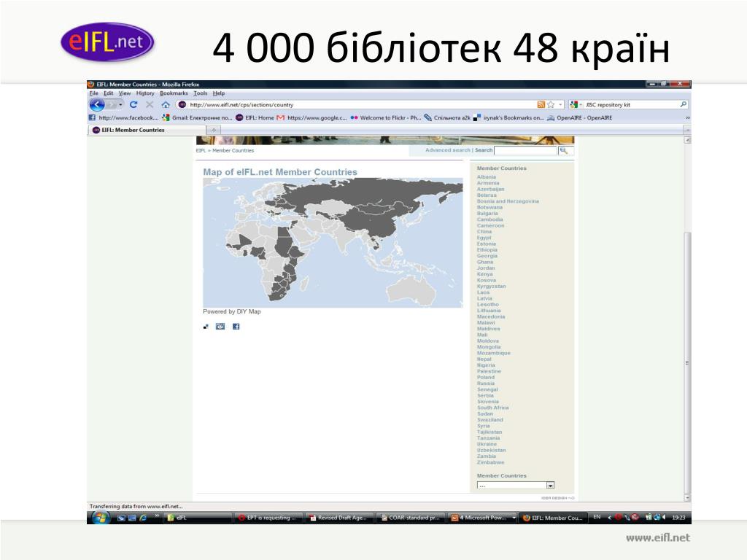Open the Zimbabwe country link

[490, 462]
